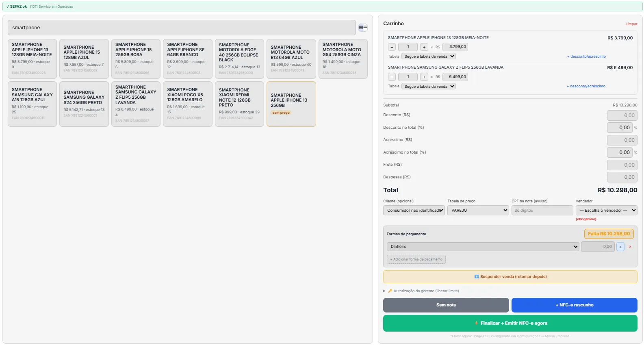The width and height of the screenshot is (644, 345).
Task: Click the product search field containing smartphone
Action: tap(182, 28)
